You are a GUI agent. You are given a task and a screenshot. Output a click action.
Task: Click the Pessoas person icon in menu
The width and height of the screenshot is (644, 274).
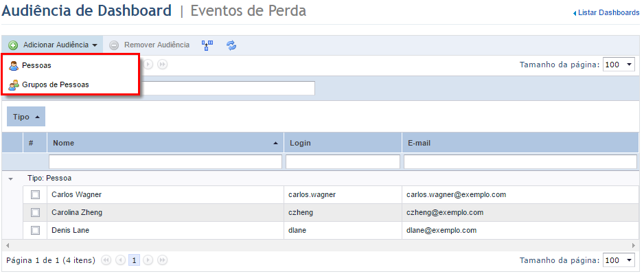(x=14, y=66)
